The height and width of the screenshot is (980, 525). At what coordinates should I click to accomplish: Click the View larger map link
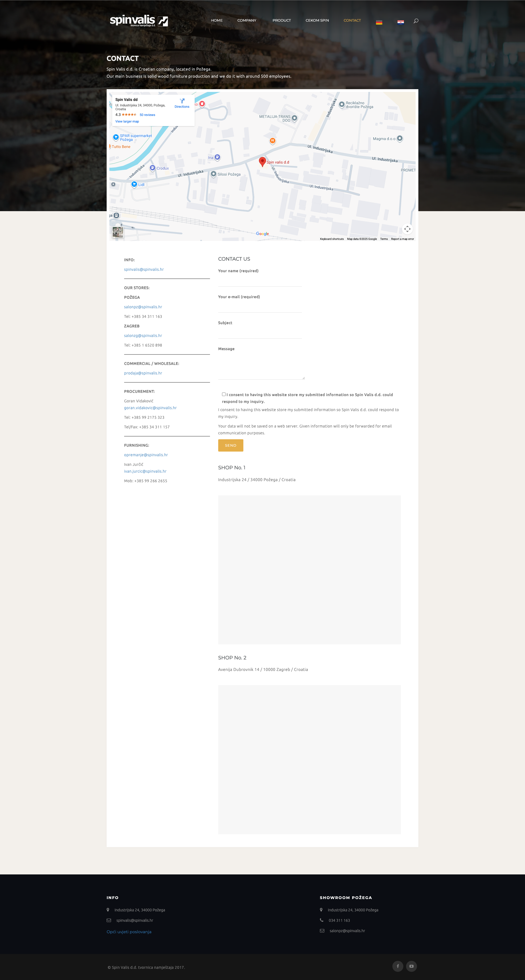click(x=127, y=122)
